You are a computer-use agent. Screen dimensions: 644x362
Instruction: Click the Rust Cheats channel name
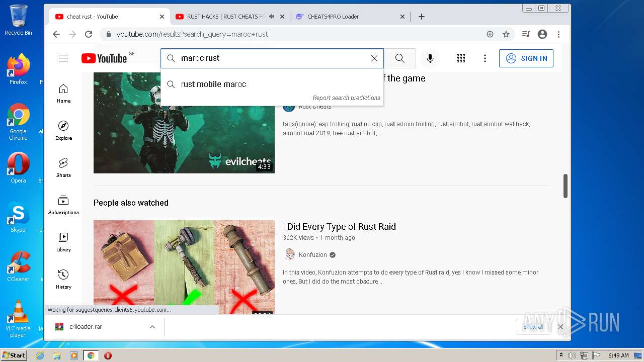click(315, 107)
